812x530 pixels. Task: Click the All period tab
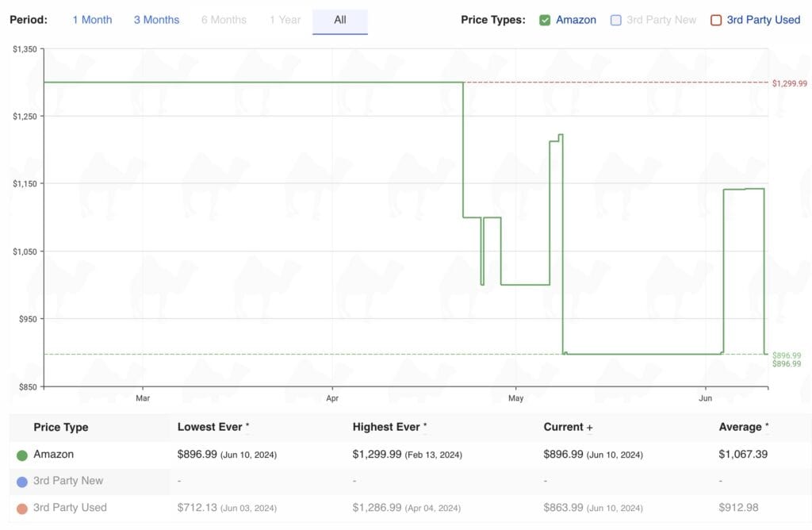[x=340, y=21]
